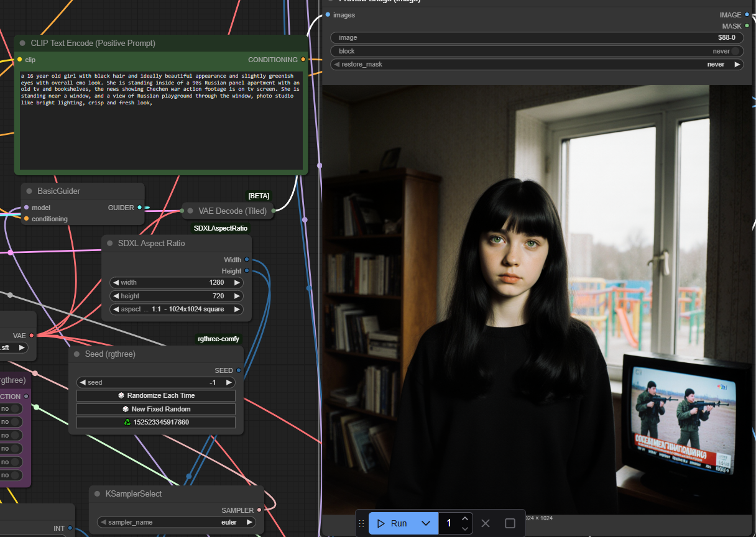756x537 pixels.
Task: Click the left arrow of the restore_mask combo
Action: pyautogui.click(x=336, y=64)
